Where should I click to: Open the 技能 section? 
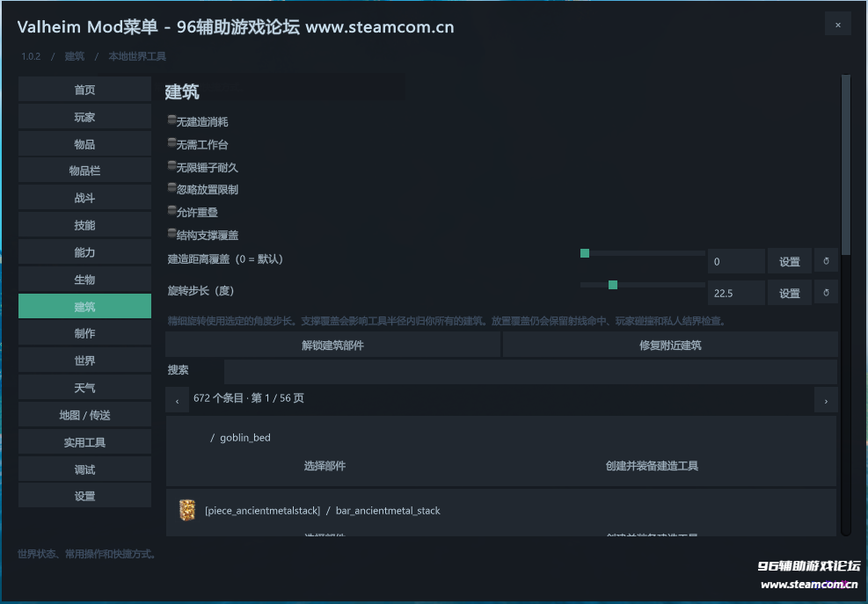point(84,225)
